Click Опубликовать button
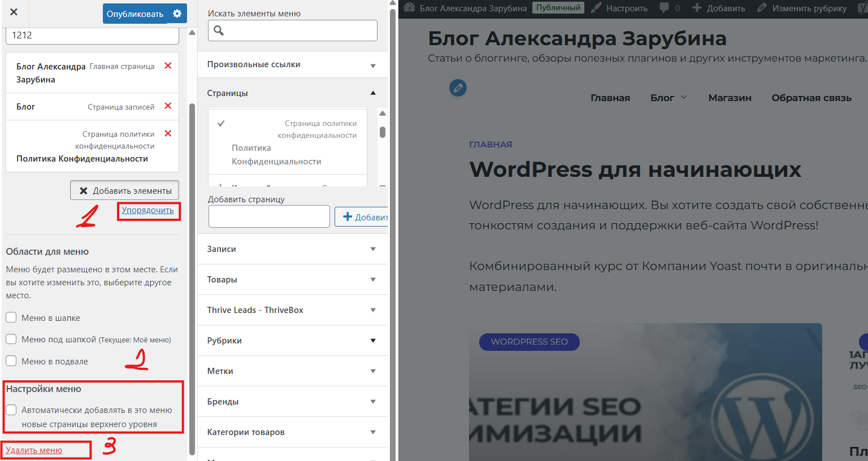This screenshot has width=868, height=461. pyautogui.click(x=135, y=14)
